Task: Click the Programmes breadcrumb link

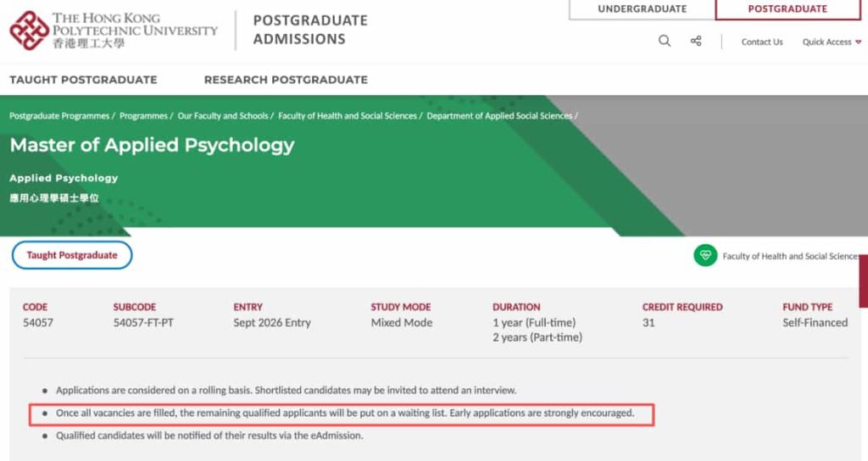Action: 143,115
